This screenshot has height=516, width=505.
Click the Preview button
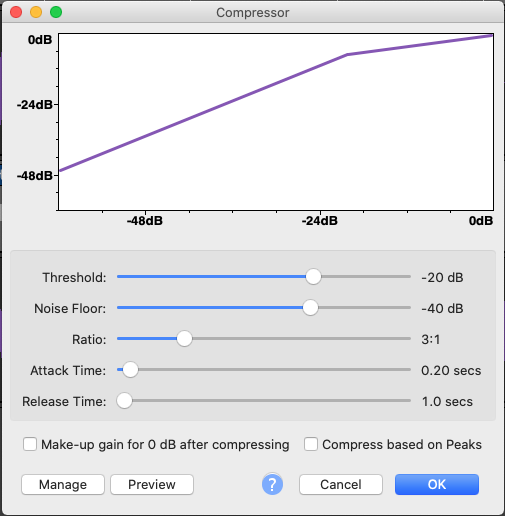152,484
